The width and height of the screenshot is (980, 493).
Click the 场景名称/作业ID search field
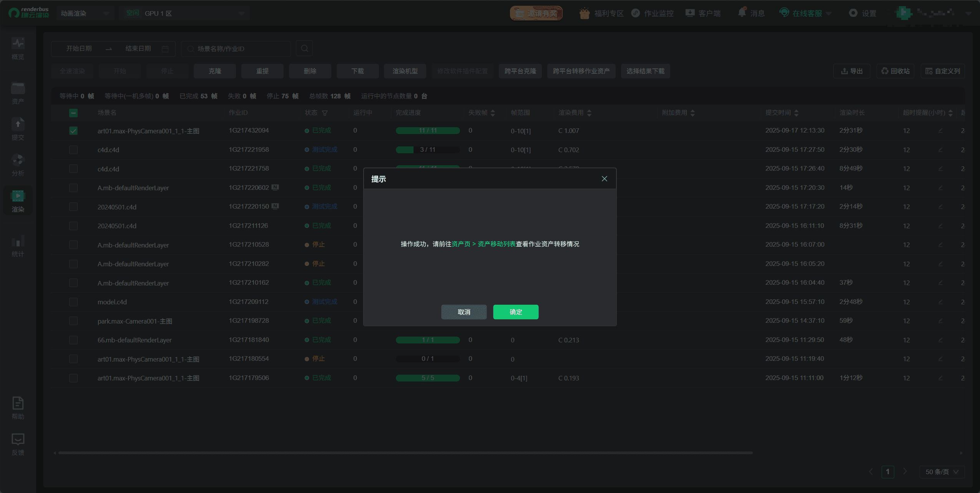point(236,49)
